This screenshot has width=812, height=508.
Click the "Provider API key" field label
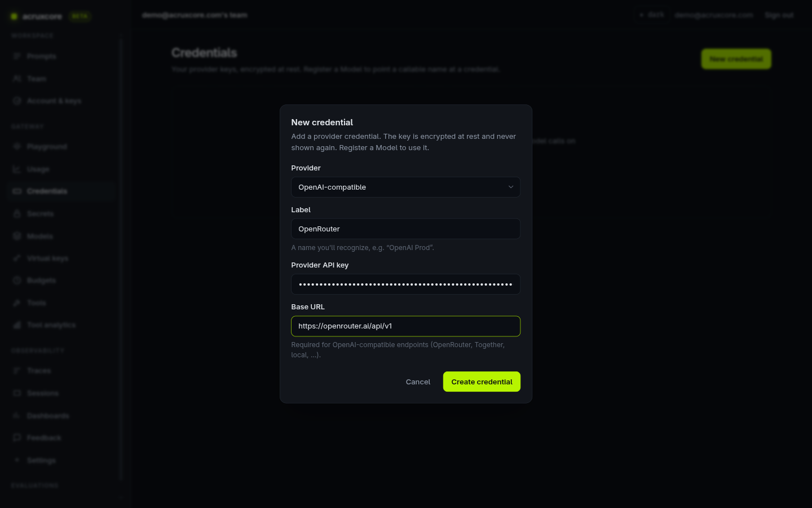(x=320, y=265)
